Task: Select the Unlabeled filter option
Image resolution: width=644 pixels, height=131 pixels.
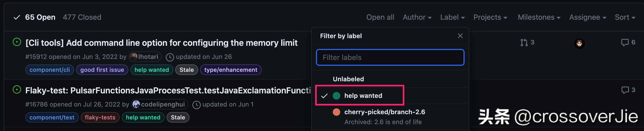Action: (x=390, y=79)
